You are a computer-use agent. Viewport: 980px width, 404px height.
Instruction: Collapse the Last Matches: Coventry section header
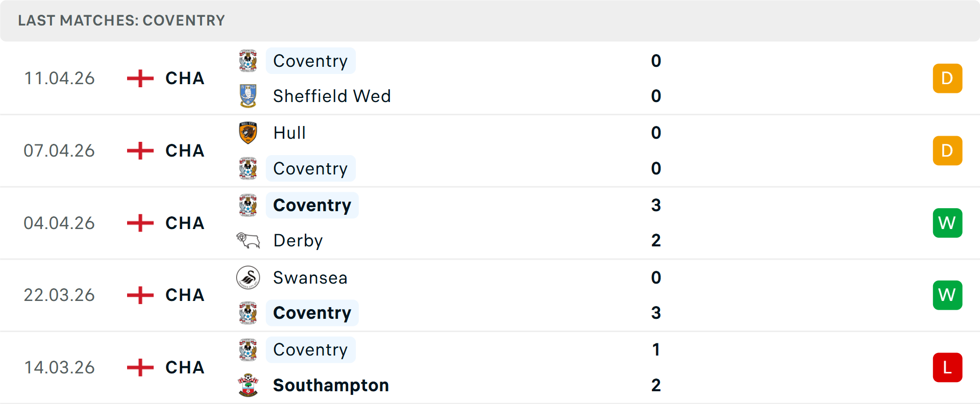[x=121, y=20]
